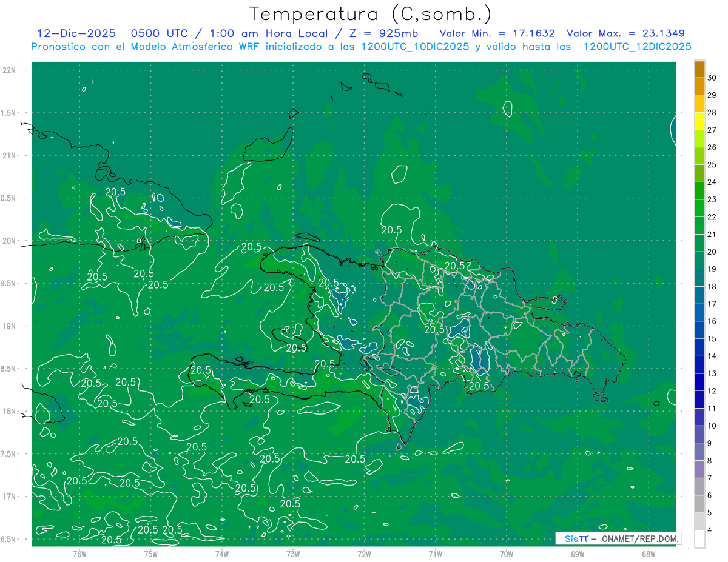Click the "75W" longitude axis label
The width and height of the screenshot is (728, 562).
[x=150, y=554]
